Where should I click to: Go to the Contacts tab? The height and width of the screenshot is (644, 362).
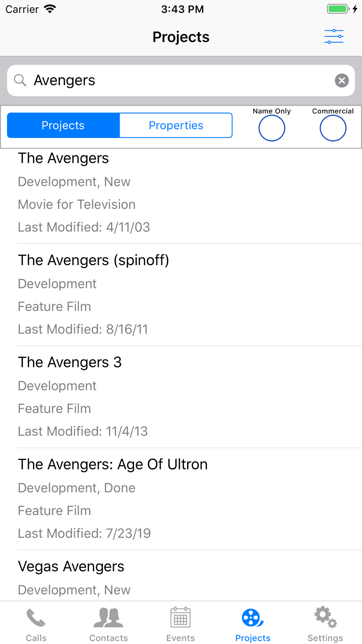(x=109, y=624)
